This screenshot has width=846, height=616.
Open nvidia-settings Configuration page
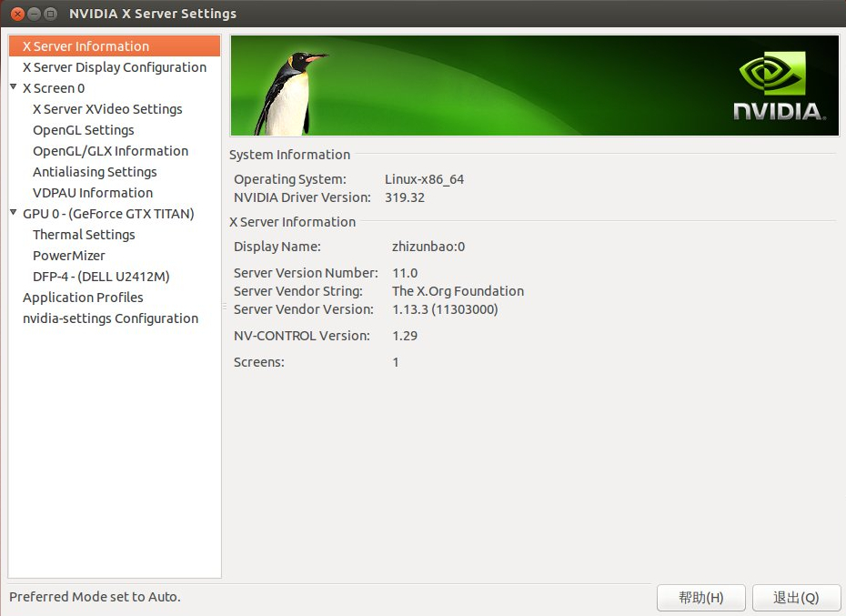coord(110,318)
